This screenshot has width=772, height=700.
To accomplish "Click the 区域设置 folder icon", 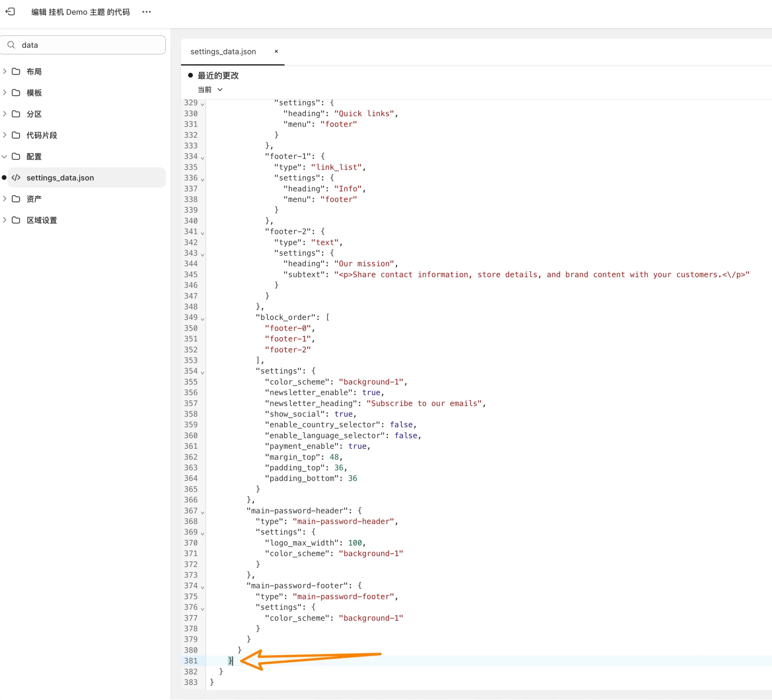I will click(x=16, y=220).
